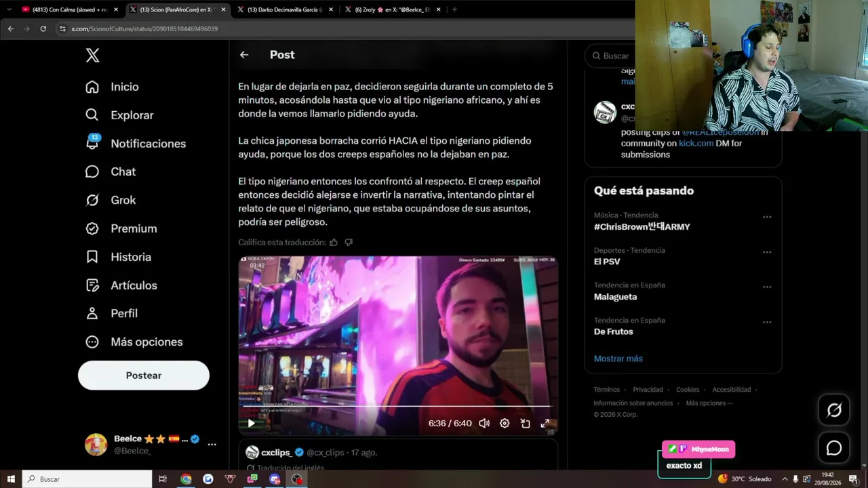
Task: Click browser back arrow
Action: [x=10, y=28]
